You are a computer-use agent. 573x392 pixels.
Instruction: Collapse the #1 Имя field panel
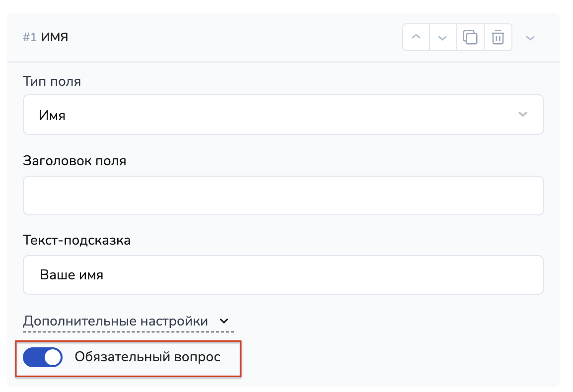tap(530, 38)
